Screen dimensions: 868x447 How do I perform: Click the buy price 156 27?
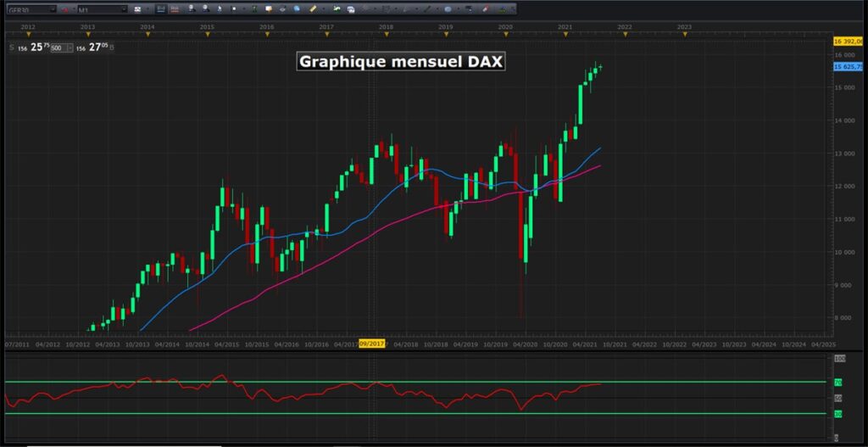click(92, 47)
